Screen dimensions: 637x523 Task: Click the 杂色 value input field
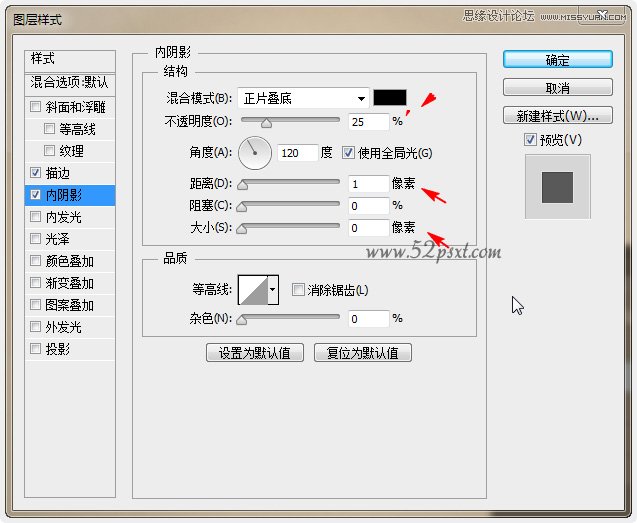click(x=368, y=319)
